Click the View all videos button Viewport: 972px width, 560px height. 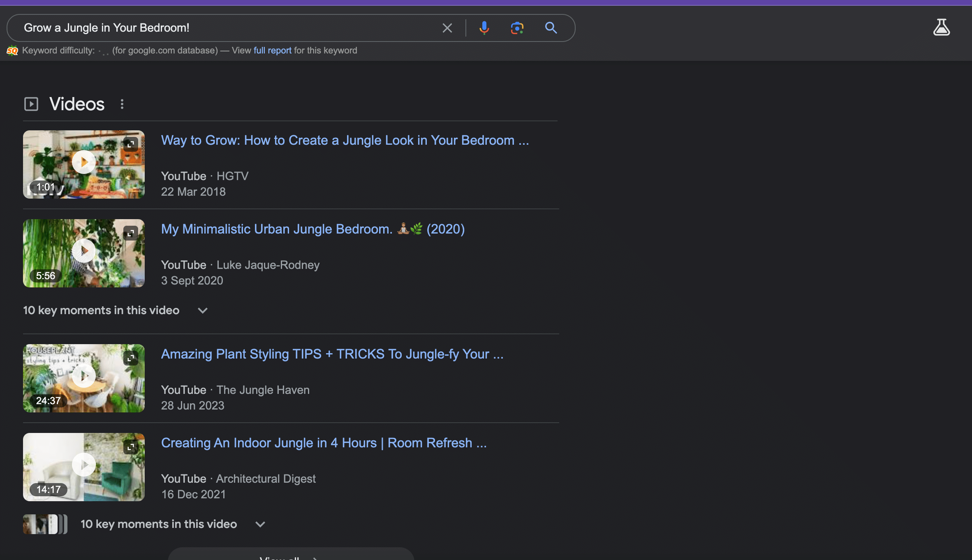point(291,554)
